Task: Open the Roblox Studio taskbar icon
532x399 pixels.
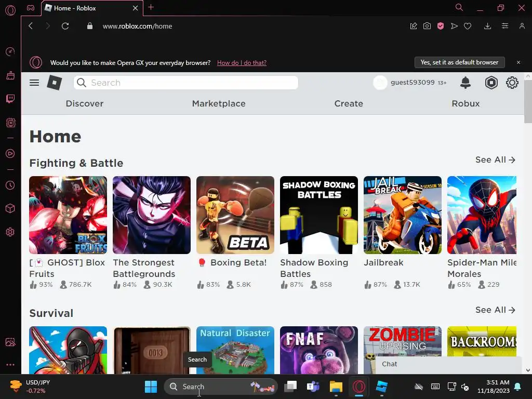Action: click(x=382, y=387)
